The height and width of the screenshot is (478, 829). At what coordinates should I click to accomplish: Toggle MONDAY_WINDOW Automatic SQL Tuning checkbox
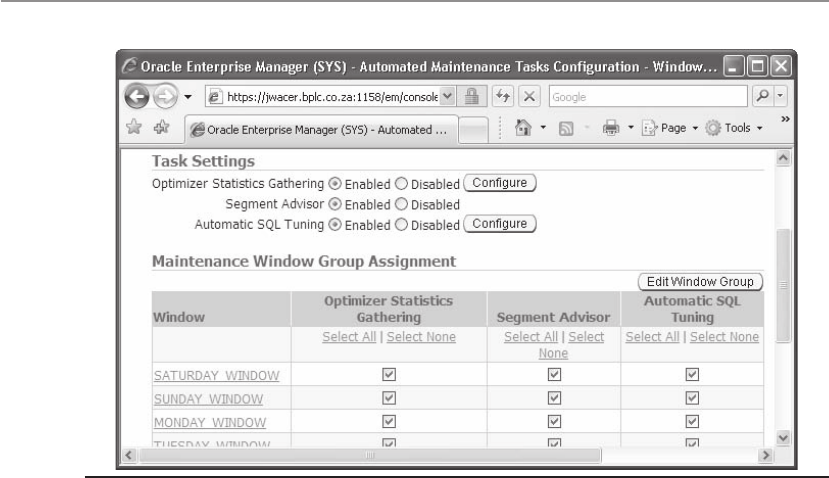coord(692,421)
